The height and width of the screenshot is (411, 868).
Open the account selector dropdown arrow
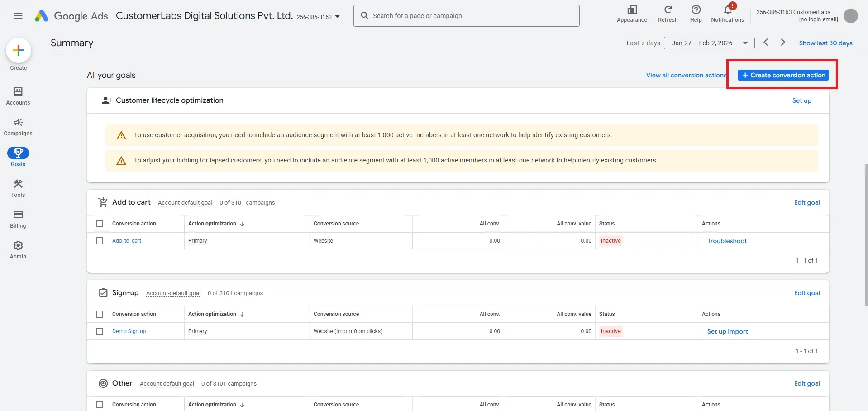pyautogui.click(x=337, y=17)
